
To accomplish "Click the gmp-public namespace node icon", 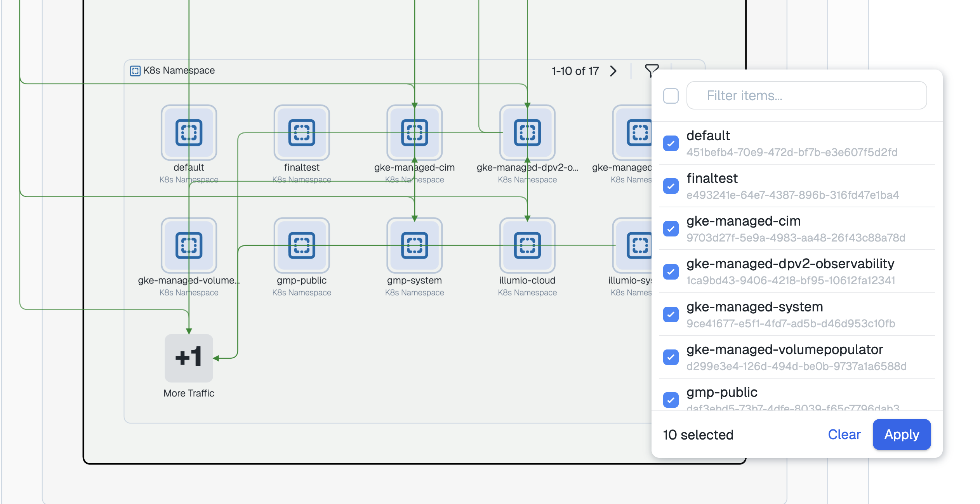I will coord(302,245).
